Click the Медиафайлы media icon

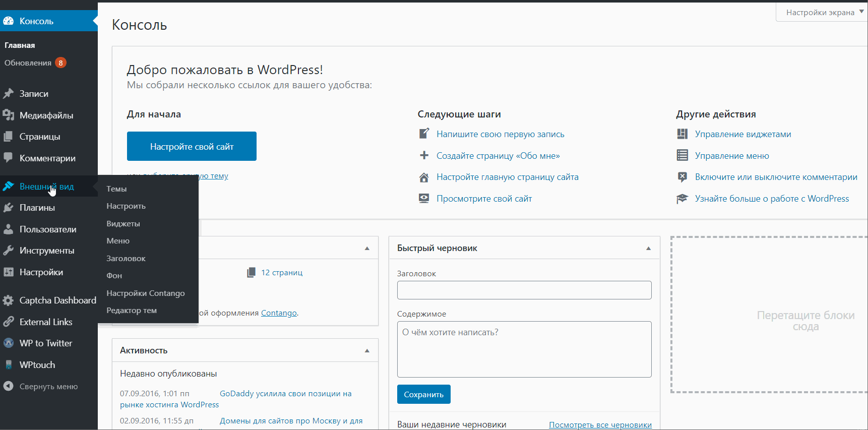(9, 115)
